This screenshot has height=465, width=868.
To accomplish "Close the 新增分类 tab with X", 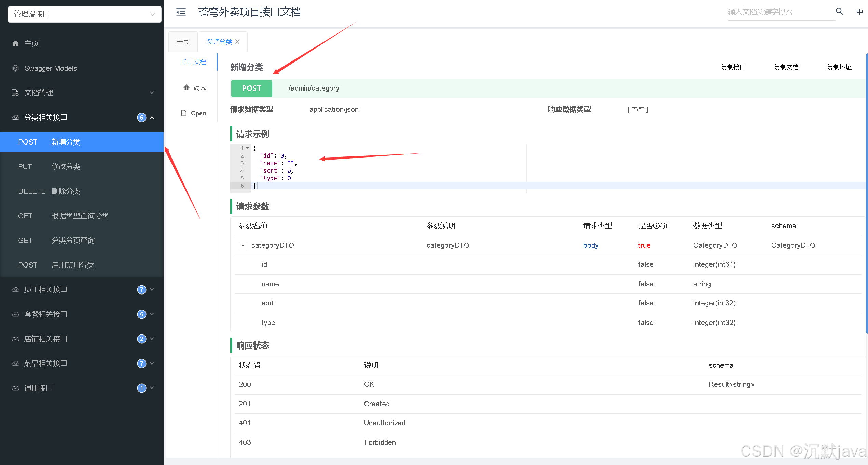I will pos(237,42).
